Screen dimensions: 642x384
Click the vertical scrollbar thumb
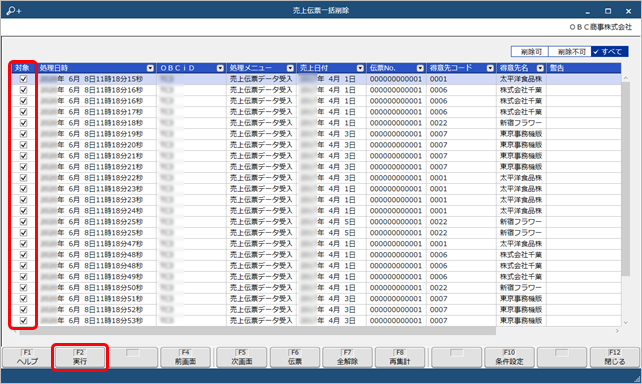[x=625, y=178]
